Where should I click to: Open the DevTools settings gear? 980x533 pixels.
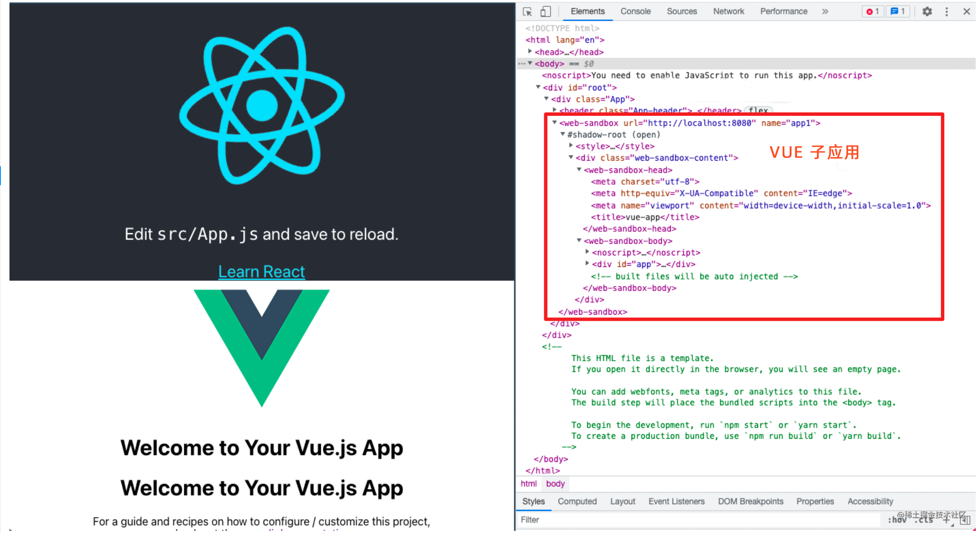click(x=927, y=12)
